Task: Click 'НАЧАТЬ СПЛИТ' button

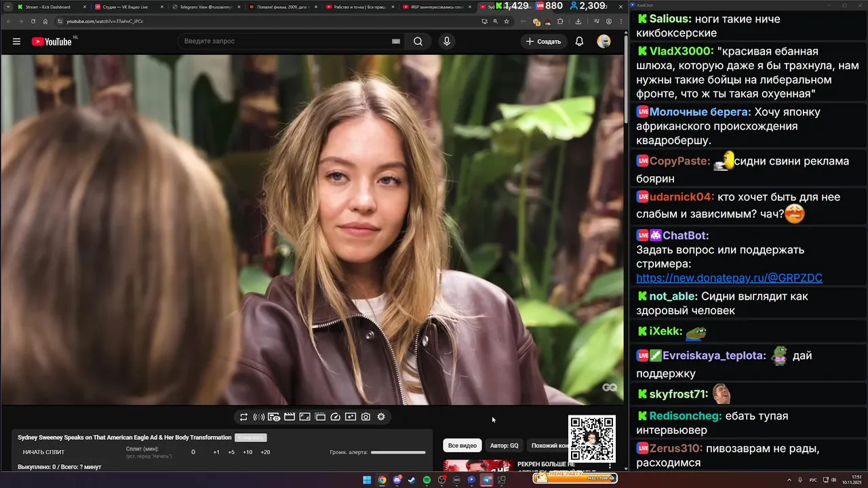Action: click(43, 452)
